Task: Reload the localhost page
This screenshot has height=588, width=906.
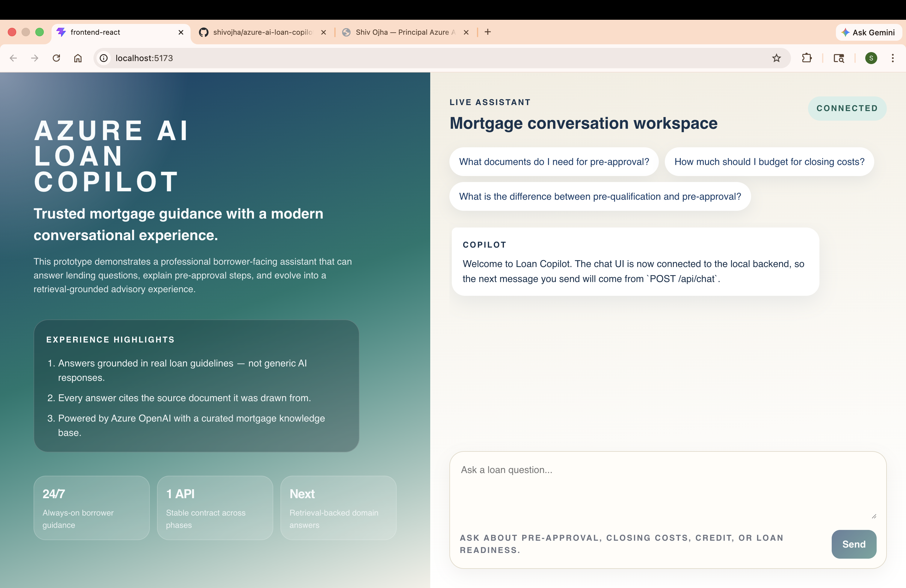Action: [x=56, y=58]
